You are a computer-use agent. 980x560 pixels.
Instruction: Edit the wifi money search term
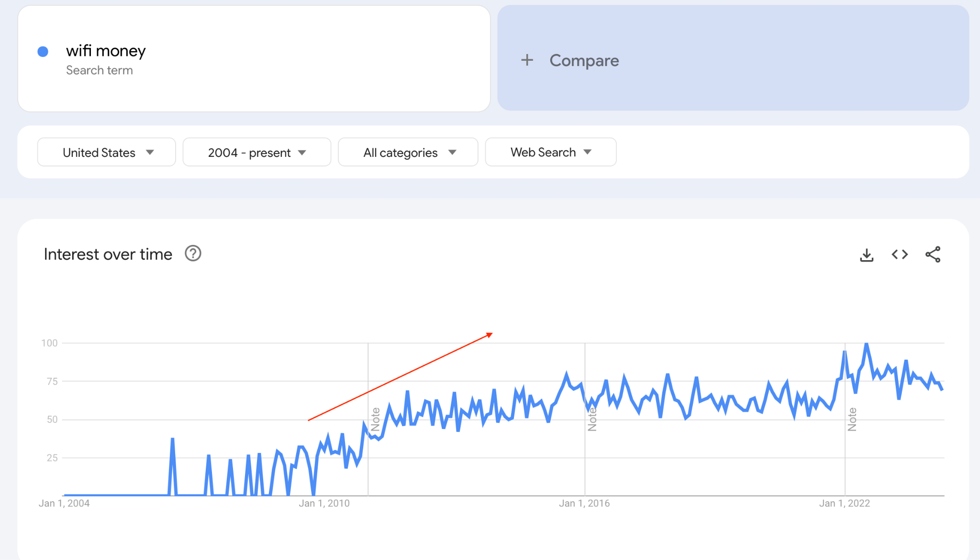(106, 51)
